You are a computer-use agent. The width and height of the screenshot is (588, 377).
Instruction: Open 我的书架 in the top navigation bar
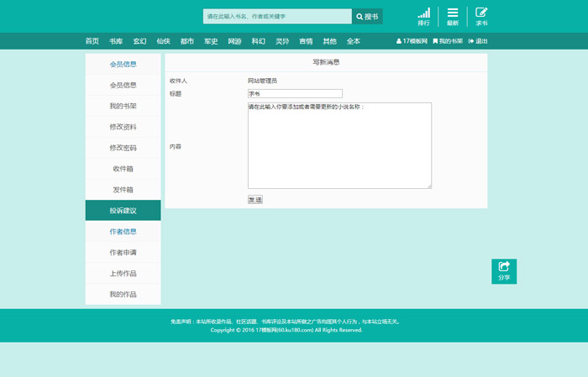point(448,41)
